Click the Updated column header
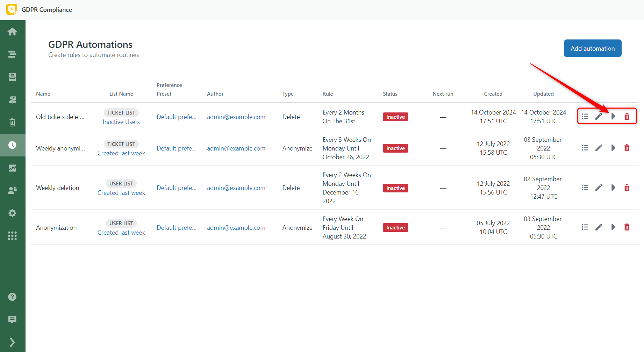This screenshot has height=352, width=644. point(544,94)
